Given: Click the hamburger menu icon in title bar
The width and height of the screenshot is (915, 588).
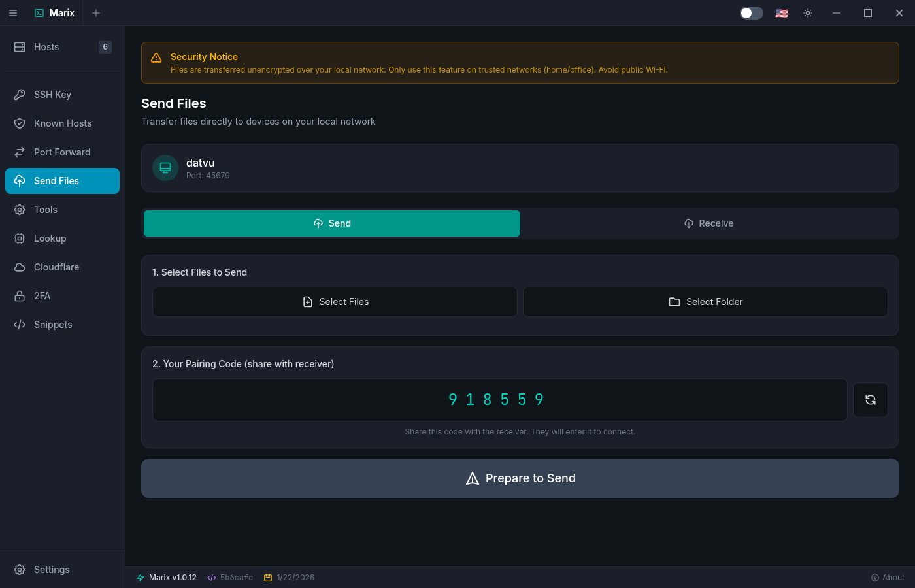Looking at the screenshot, I should tap(13, 13).
